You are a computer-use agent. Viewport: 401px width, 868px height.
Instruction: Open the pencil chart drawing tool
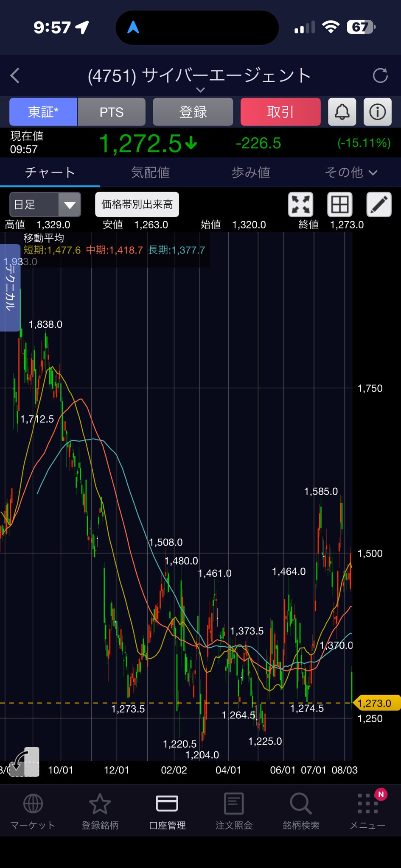tap(379, 204)
